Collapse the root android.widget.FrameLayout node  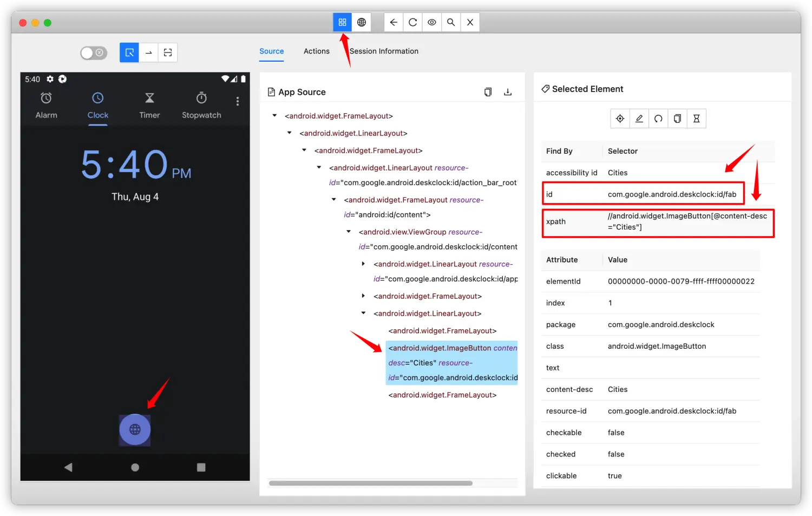click(x=274, y=116)
